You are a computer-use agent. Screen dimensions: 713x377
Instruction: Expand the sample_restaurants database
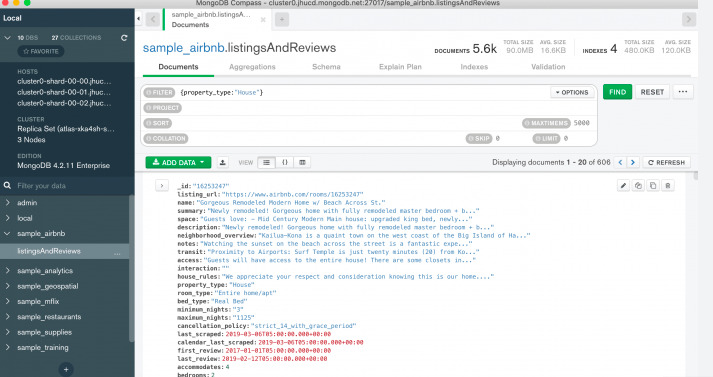7,317
